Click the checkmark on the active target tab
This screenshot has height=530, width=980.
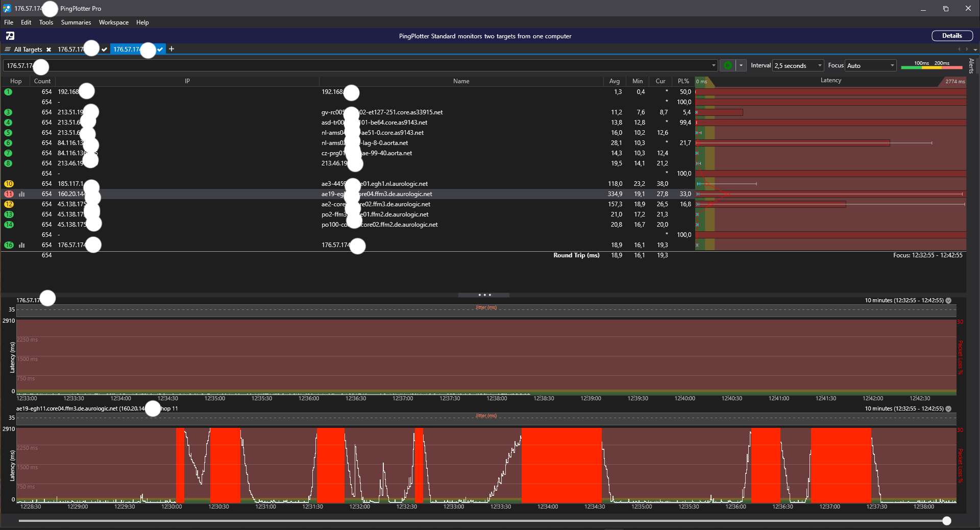[x=160, y=50]
